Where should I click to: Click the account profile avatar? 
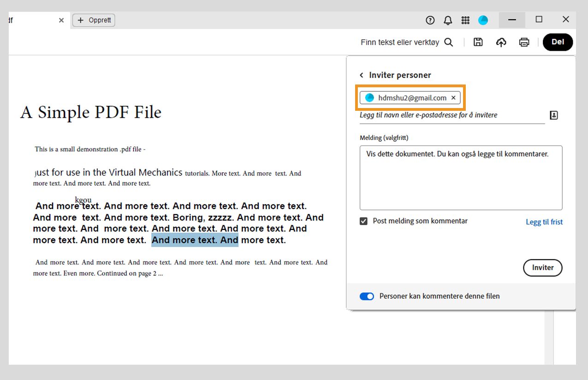click(483, 20)
